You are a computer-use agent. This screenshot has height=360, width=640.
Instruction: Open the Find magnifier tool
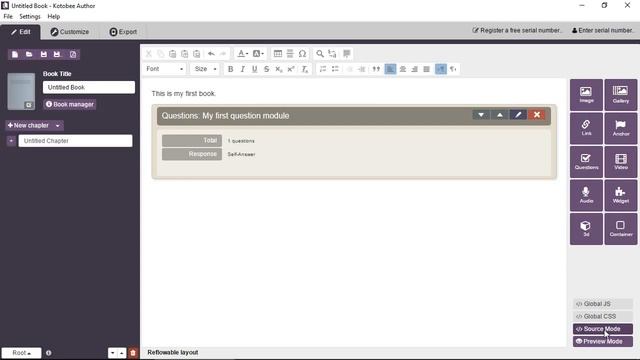tap(320, 54)
